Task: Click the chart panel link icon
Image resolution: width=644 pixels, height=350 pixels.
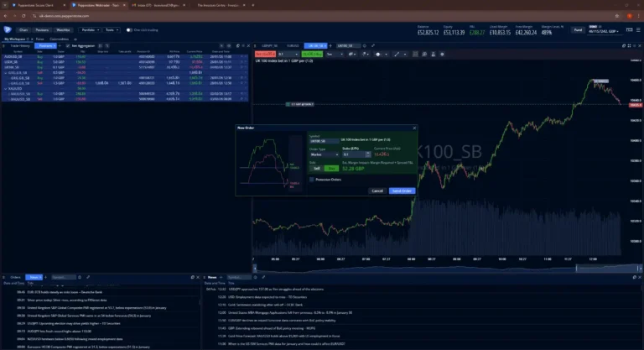Action: point(373,45)
